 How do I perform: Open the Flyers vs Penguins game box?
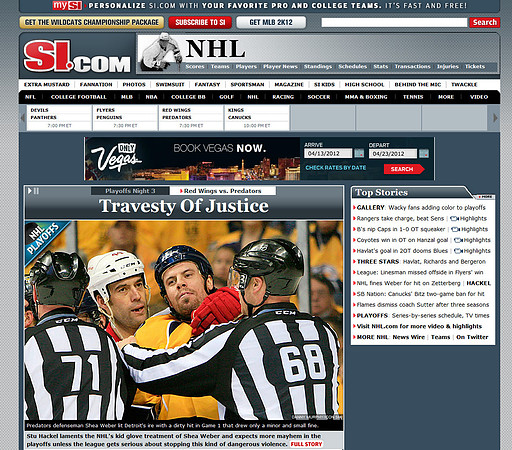[x=125, y=118]
